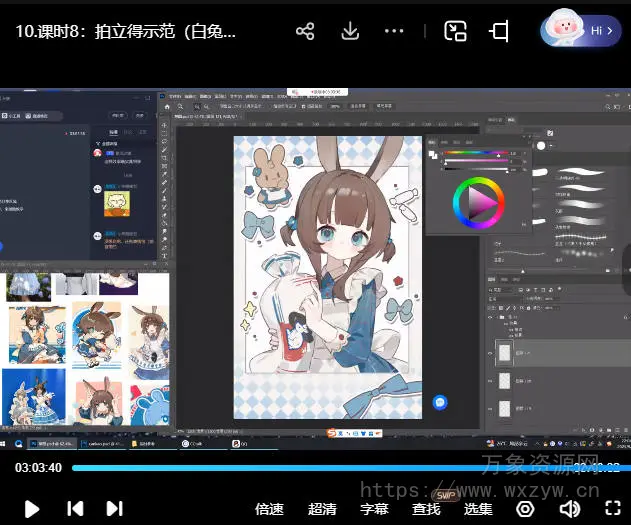Toggle the 字幕 subtitles option
The height and width of the screenshot is (525, 631).
pos(374,509)
